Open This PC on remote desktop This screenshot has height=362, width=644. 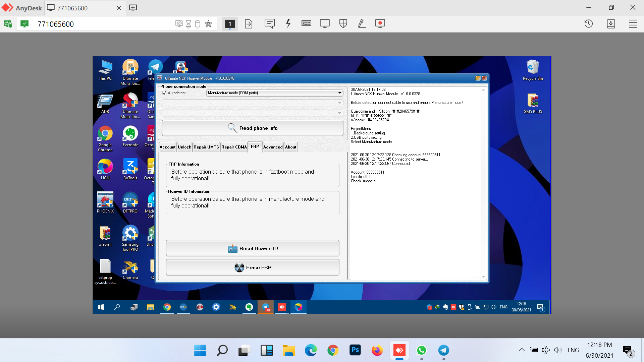[x=105, y=70]
